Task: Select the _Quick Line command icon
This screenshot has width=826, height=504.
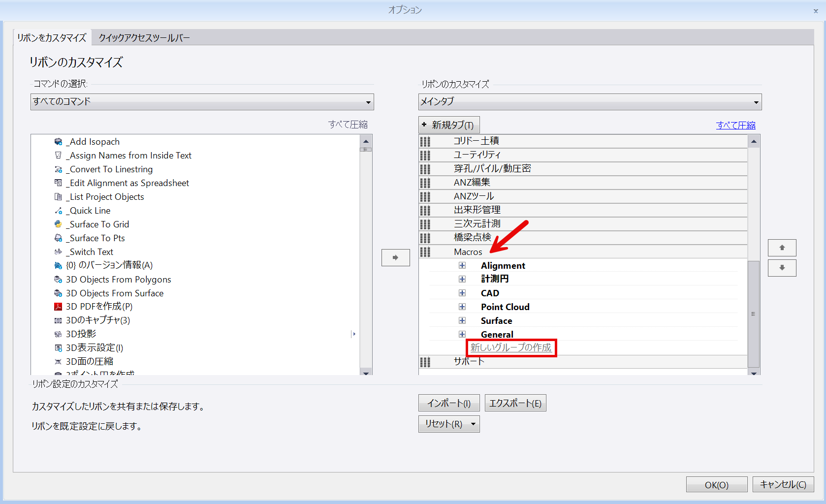Action: click(x=58, y=211)
